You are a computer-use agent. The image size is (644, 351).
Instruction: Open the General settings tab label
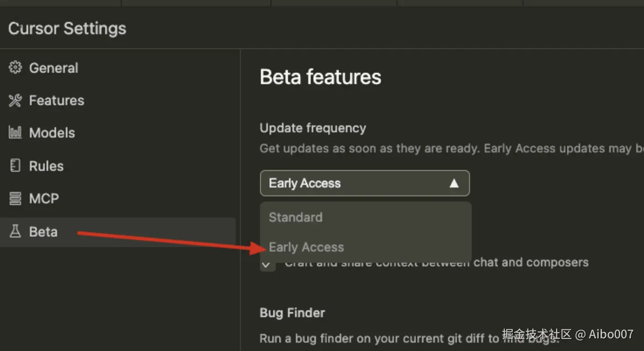click(53, 68)
